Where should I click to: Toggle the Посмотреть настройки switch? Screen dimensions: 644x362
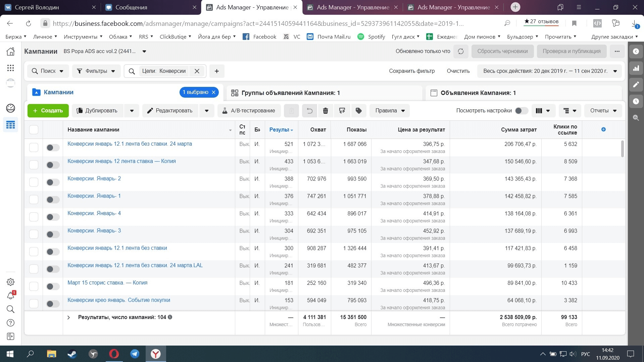coord(521,111)
